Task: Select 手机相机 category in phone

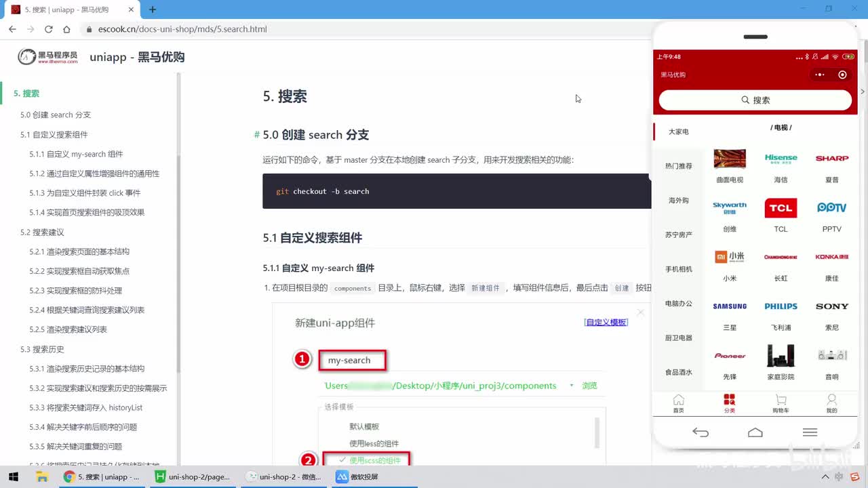Action: pyautogui.click(x=678, y=269)
